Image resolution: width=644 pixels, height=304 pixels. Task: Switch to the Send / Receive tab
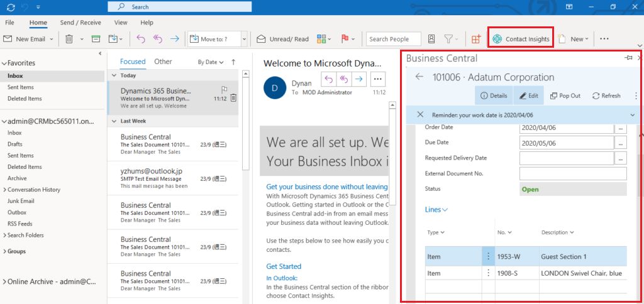click(x=80, y=23)
